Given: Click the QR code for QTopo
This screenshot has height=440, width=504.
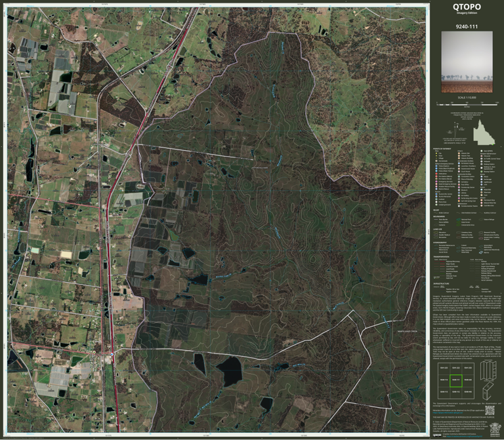Looking at the screenshot, I should pos(489,410).
